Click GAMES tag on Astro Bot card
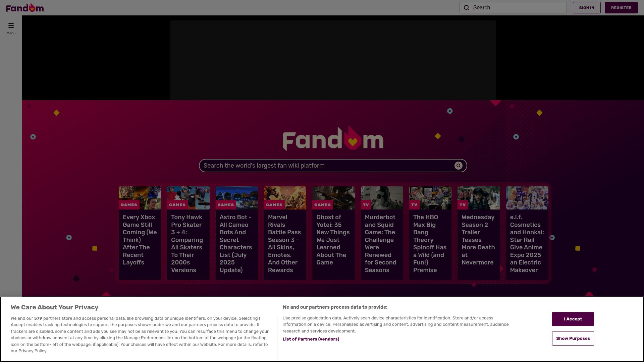644x362 pixels. (x=226, y=205)
